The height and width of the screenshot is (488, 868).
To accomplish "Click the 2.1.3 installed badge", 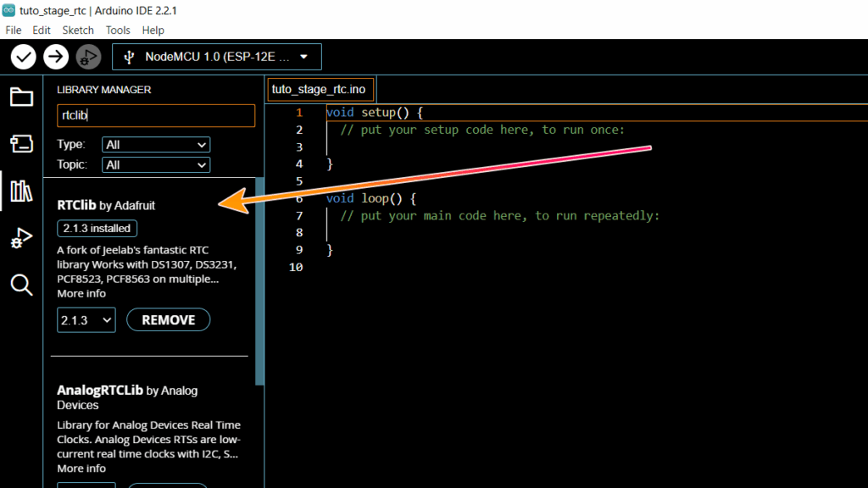I will [97, 229].
